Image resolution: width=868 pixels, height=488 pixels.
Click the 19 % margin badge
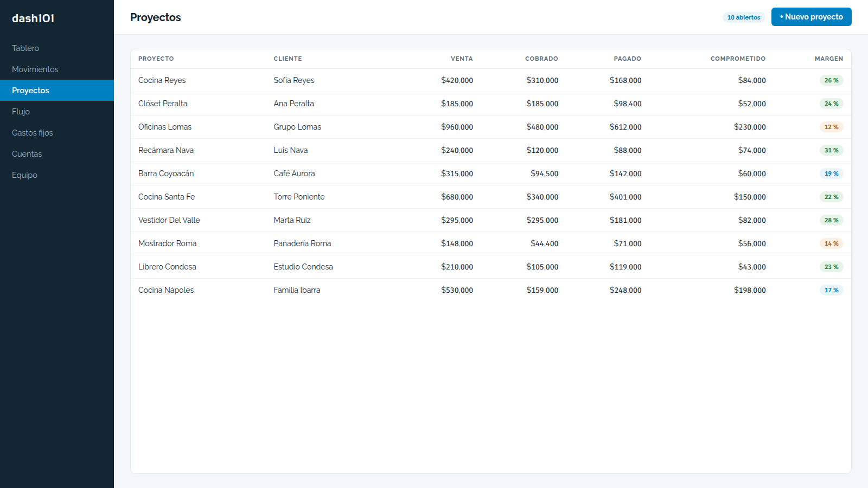click(831, 174)
